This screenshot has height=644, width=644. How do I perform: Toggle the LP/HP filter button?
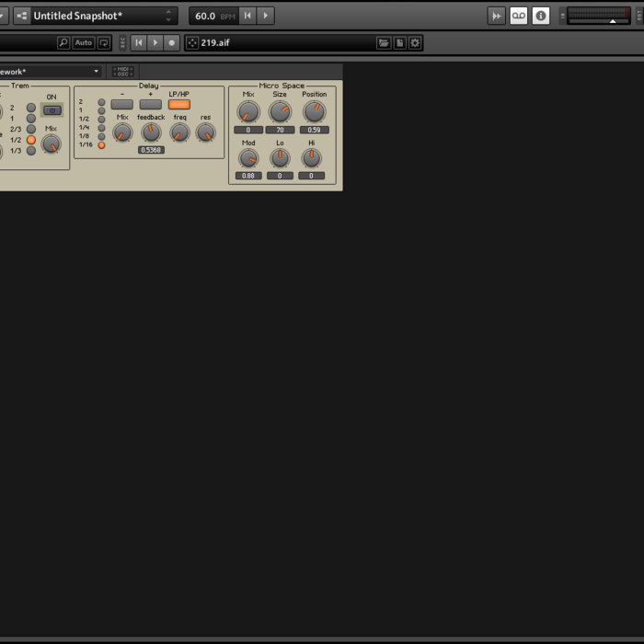pyautogui.click(x=179, y=105)
